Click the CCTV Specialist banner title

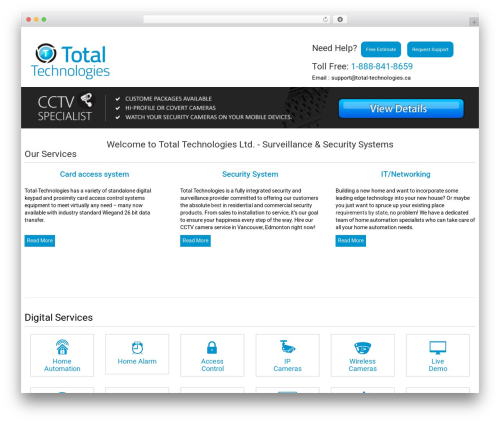pos(65,109)
